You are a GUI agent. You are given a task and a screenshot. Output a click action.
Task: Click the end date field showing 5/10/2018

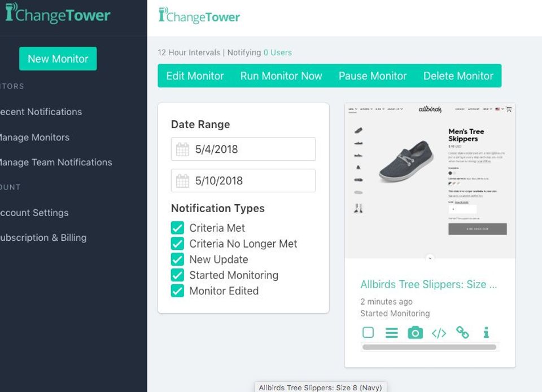(243, 180)
